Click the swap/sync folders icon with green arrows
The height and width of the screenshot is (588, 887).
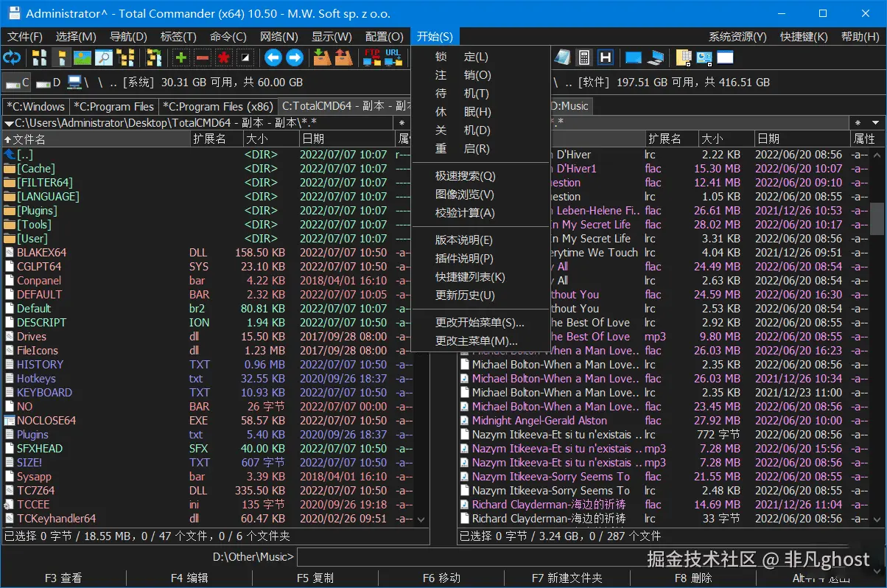pos(153,57)
